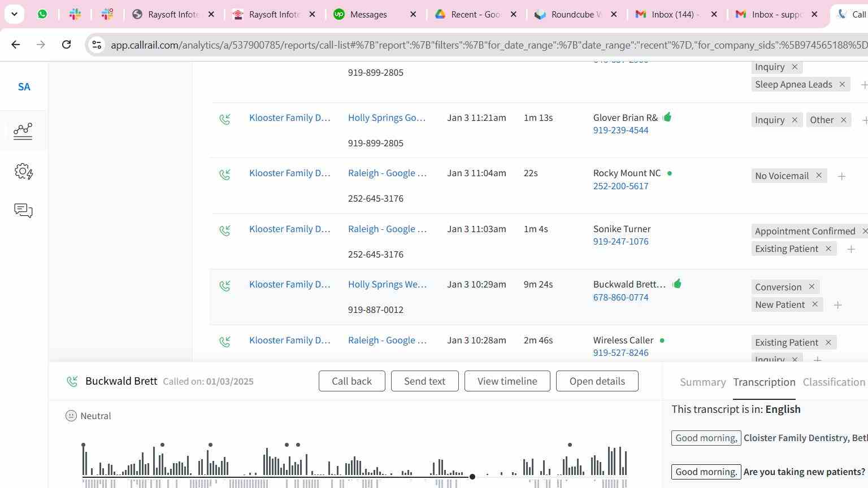This screenshot has width=868, height=488.
Task: Remove the New Patient tag
Action: point(815,304)
